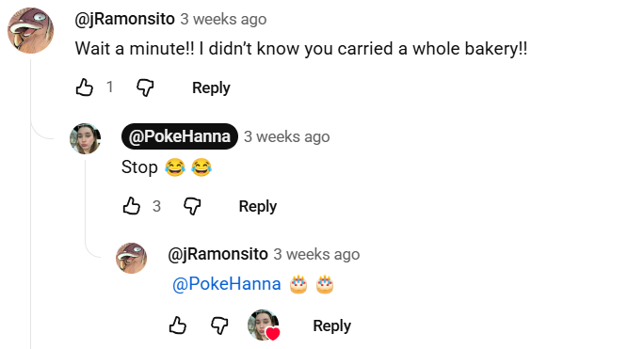
Task: Dislike jRamonsito's cake emoji reply
Action: (x=219, y=325)
